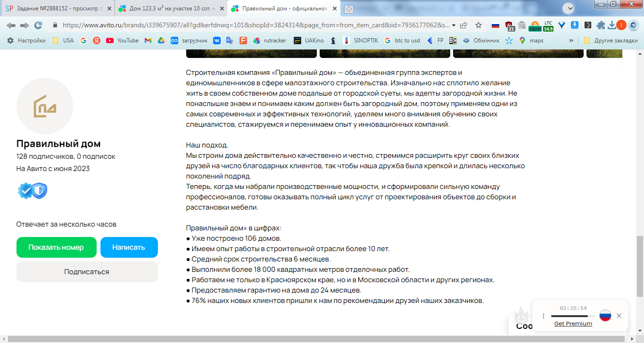This screenshot has height=343, width=644.
Task: Open the Настройки bookmark
Action: tap(26, 41)
